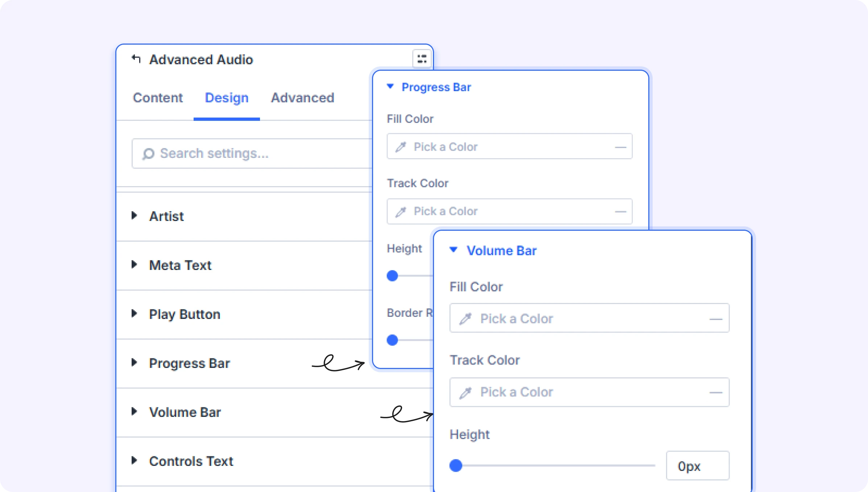This screenshot has width=868, height=492.
Task: Click eyedropper icon in Progress Bar Fill Color
Action: click(x=401, y=147)
